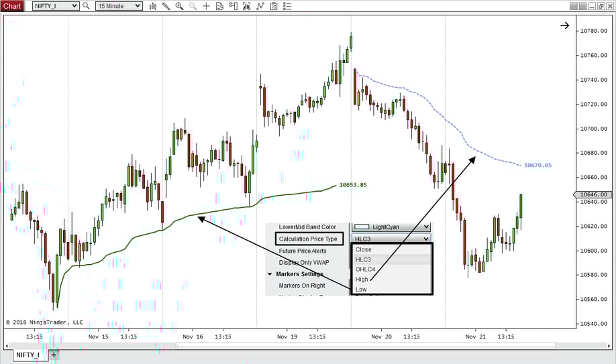This screenshot has height=364, width=616.
Task: Click the LowerMid Band Color label
Action: (x=307, y=227)
